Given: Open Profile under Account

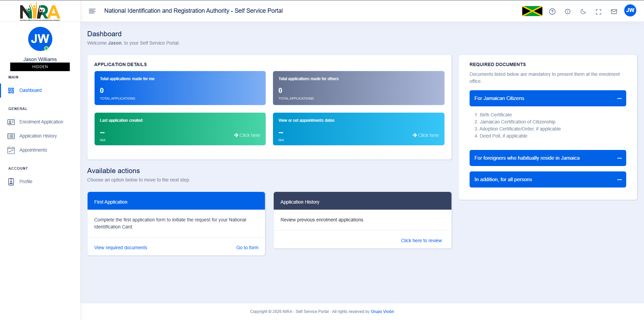Looking at the screenshot, I should pyautogui.click(x=26, y=181).
